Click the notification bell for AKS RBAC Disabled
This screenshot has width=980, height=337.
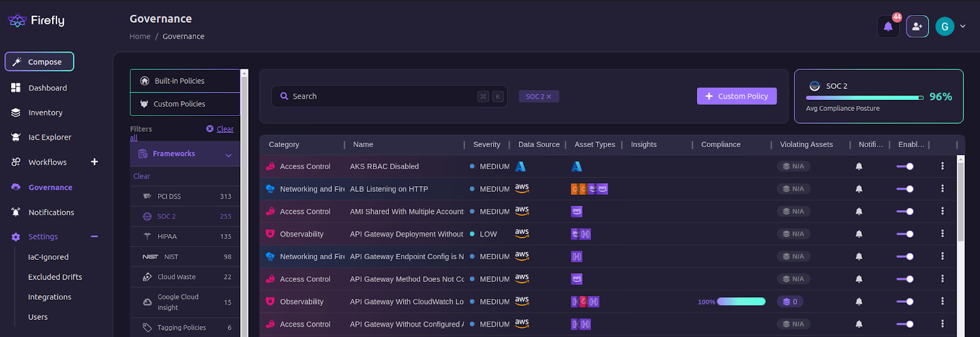[x=859, y=166]
